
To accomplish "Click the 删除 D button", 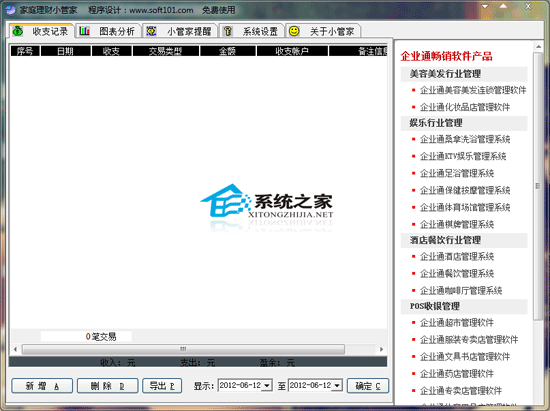I will (108, 386).
